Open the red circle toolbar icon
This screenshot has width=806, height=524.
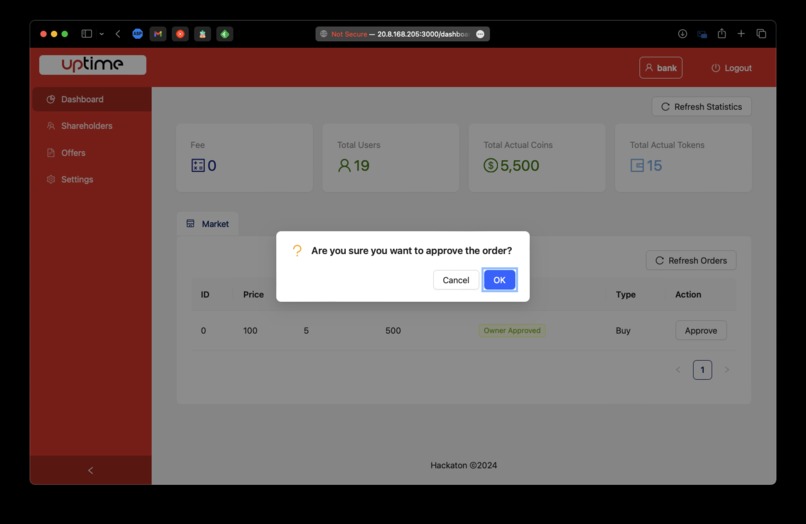(180, 34)
